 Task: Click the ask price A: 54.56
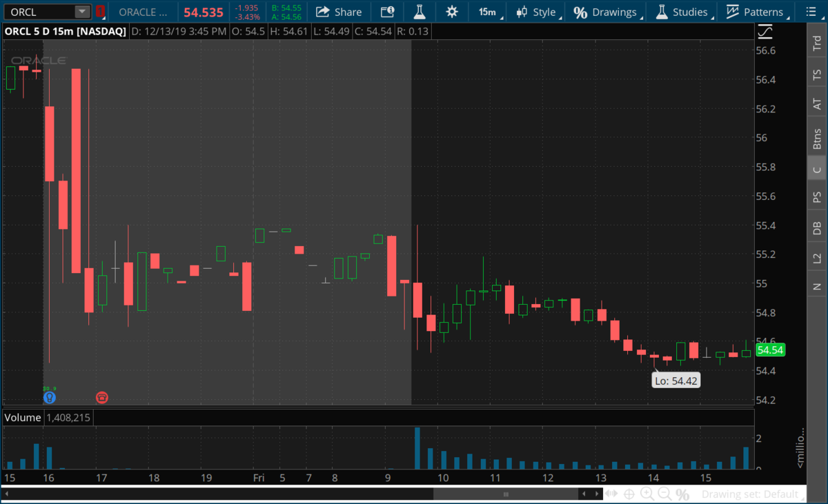pos(286,17)
